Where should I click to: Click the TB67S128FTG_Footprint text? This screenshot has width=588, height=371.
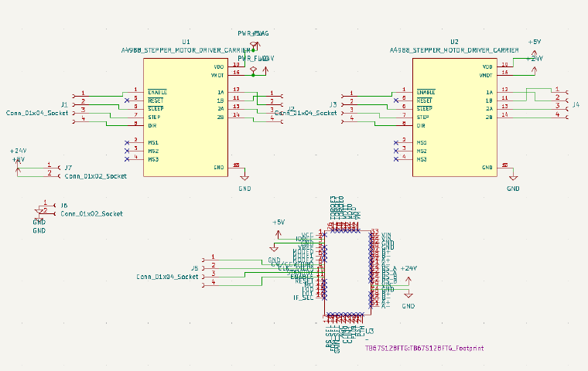click(425, 348)
